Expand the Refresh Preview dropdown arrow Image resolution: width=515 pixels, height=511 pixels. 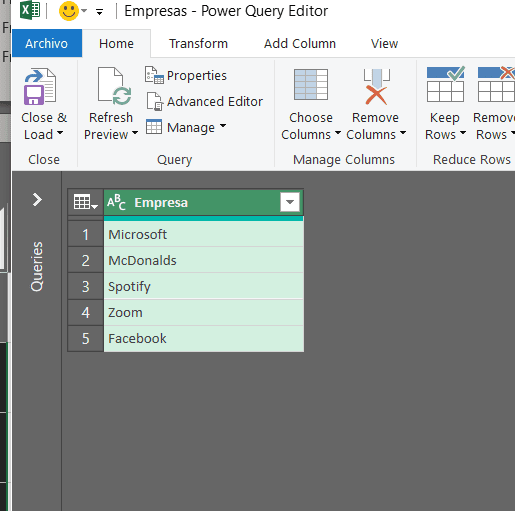pos(135,133)
